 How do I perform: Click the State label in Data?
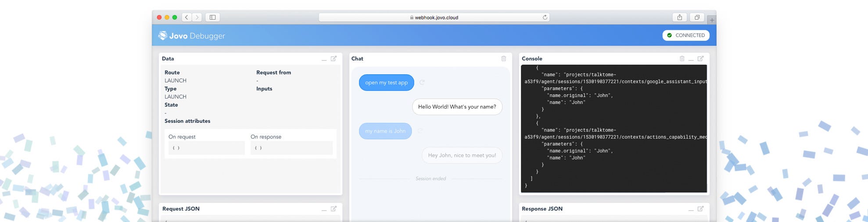pyautogui.click(x=171, y=105)
